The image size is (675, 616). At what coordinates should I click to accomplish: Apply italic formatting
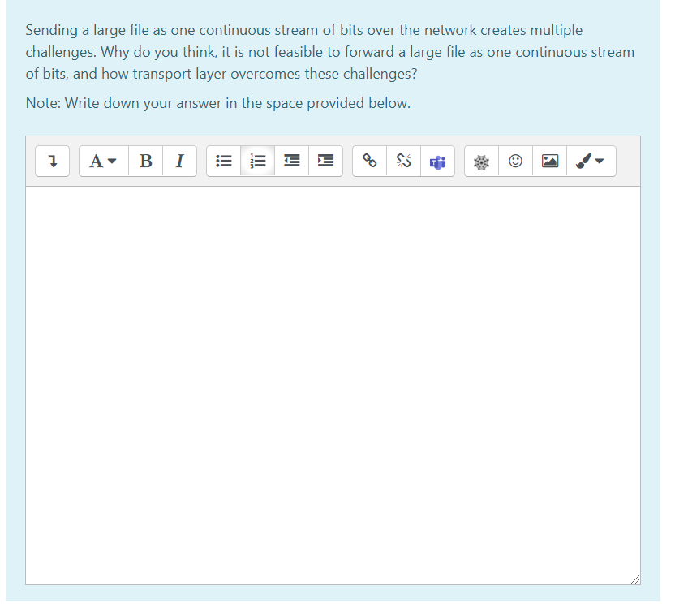(179, 161)
